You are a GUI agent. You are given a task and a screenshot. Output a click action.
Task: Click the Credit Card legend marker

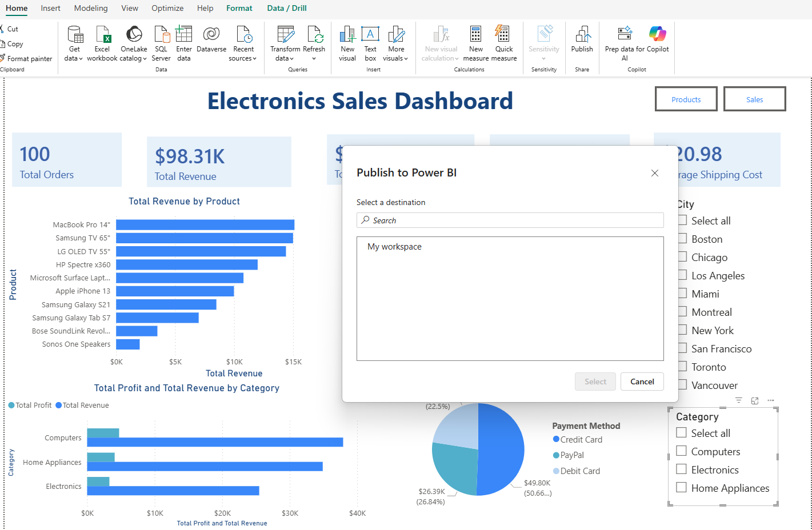556,439
